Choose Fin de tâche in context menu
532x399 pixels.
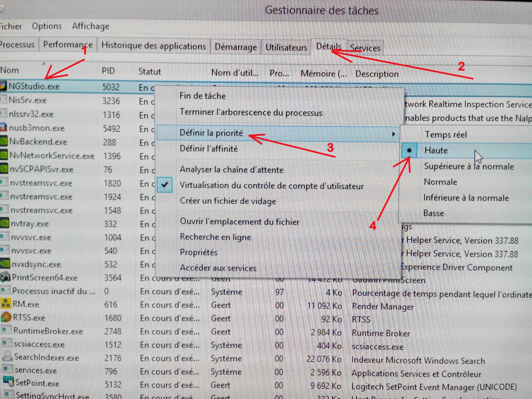(202, 96)
